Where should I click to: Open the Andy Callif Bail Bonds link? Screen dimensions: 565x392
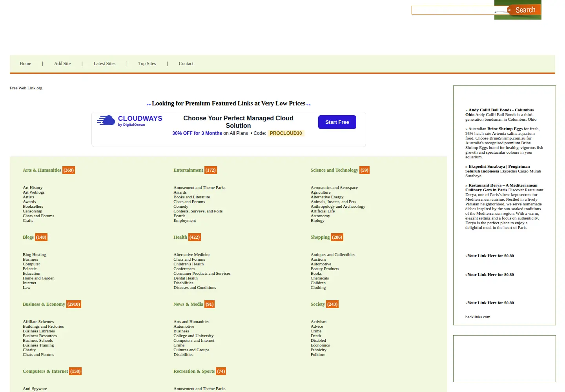(x=499, y=113)
